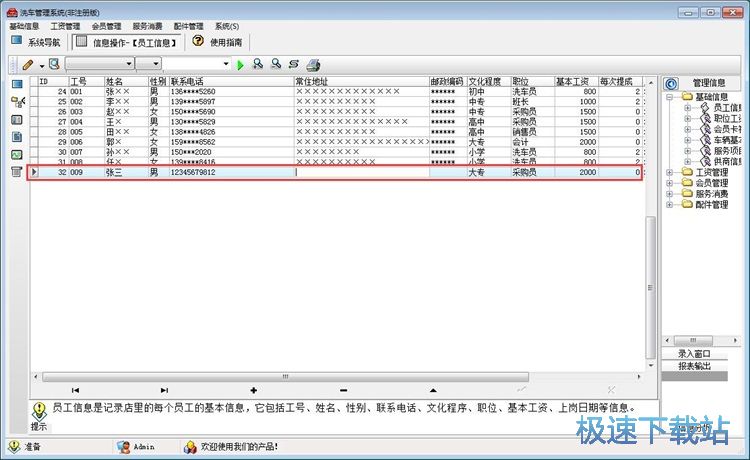Expand the 配件管理 tree folder
750x460 pixels.
coord(669,204)
